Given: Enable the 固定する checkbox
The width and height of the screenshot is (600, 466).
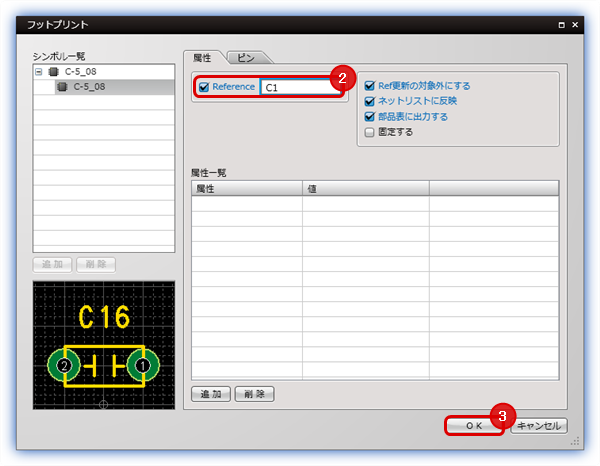Looking at the screenshot, I should (x=369, y=132).
